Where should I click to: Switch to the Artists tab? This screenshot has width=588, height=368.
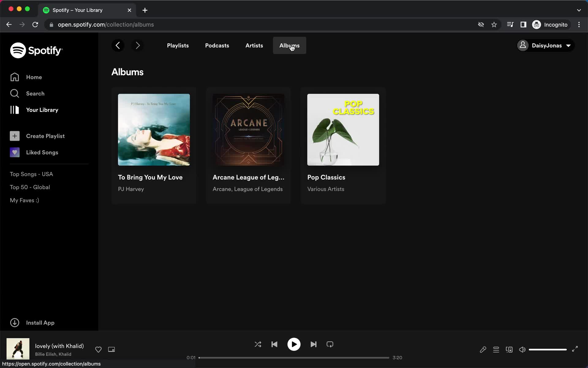pos(254,45)
